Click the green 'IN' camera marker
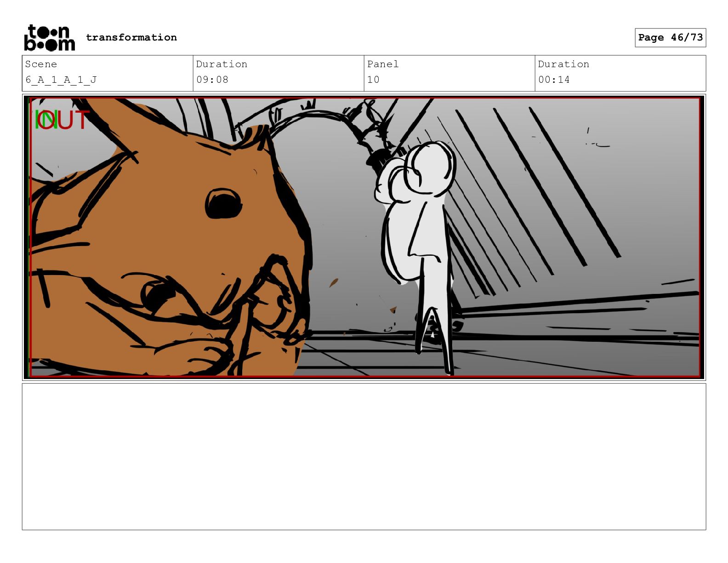Viewport: 728px width, 563px height. [x=46, y=121]
